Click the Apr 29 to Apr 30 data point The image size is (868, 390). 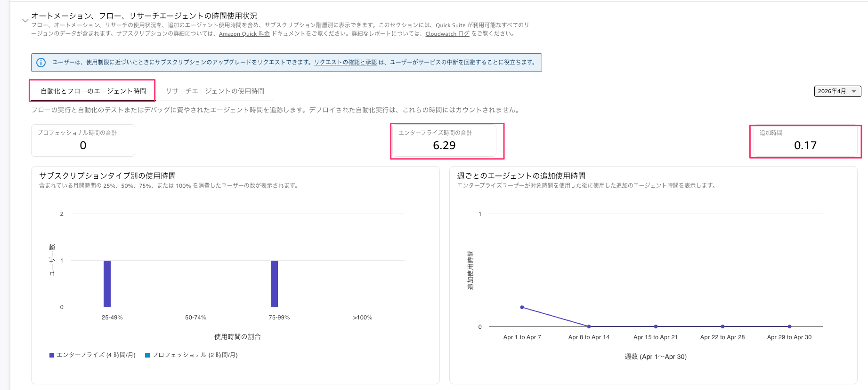click(789, 326)
